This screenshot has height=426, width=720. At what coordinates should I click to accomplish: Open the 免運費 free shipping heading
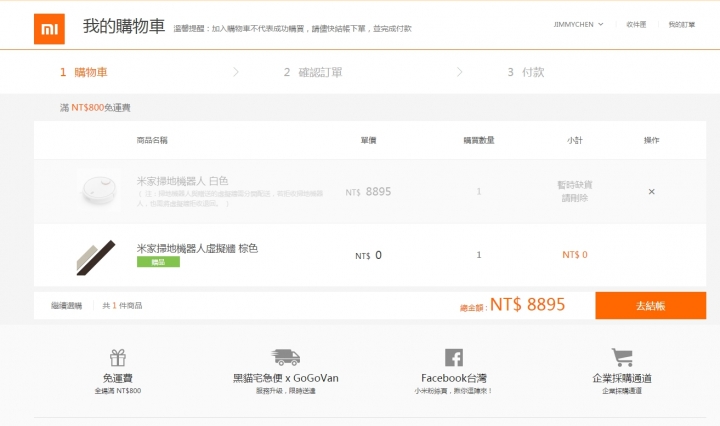[x=118, y=378]
